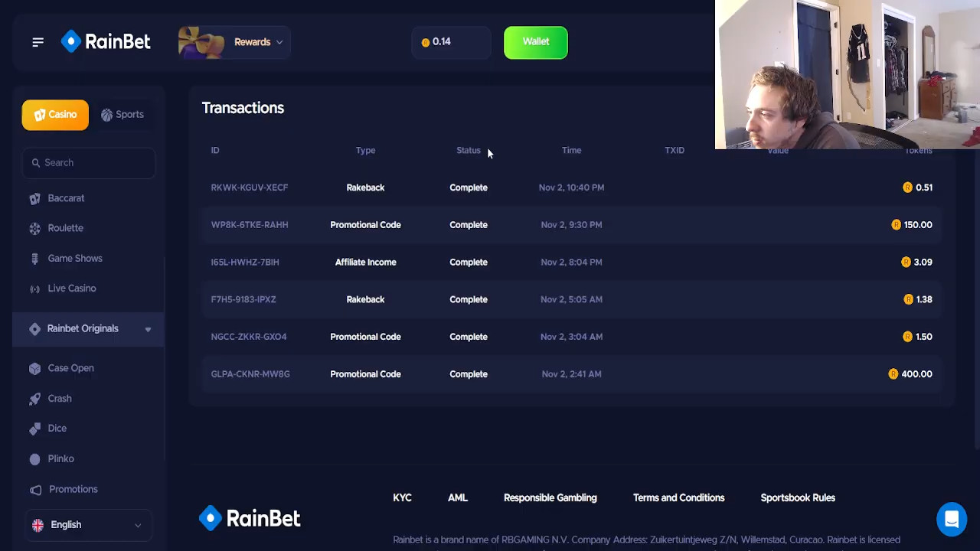Click the Plinko ball icon
This screenshot has width=980, height=551.
pos(34,459)
